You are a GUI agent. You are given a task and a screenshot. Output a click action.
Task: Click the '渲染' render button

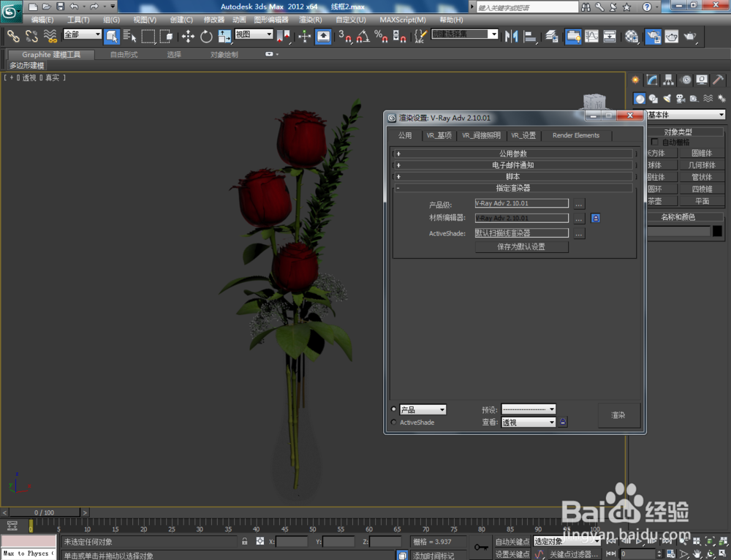click(618, 415)
